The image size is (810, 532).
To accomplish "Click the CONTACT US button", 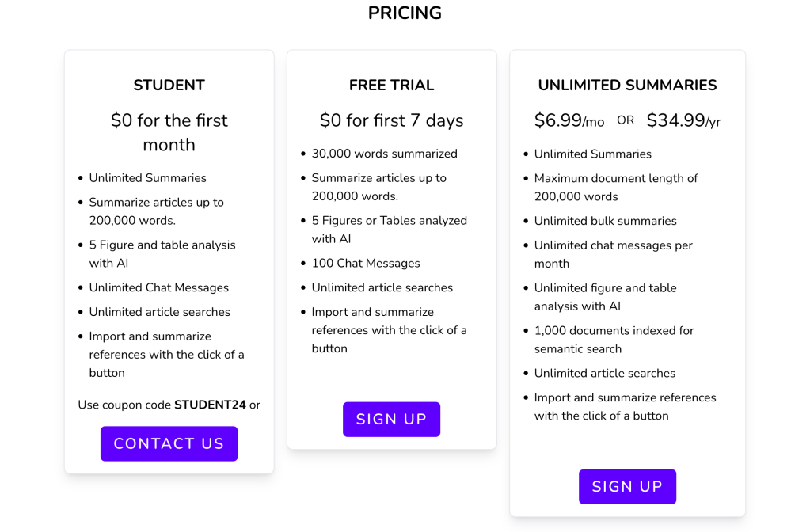I will tap(169, 443).
